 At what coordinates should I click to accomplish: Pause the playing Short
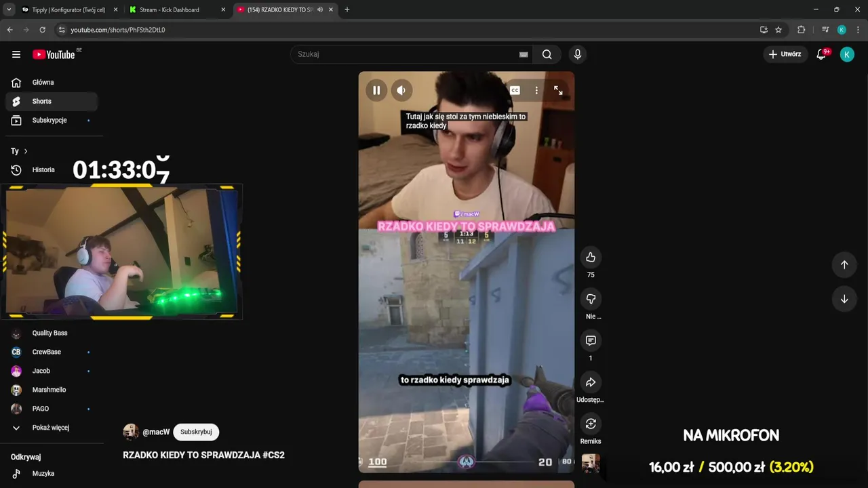tap(376, 90)
